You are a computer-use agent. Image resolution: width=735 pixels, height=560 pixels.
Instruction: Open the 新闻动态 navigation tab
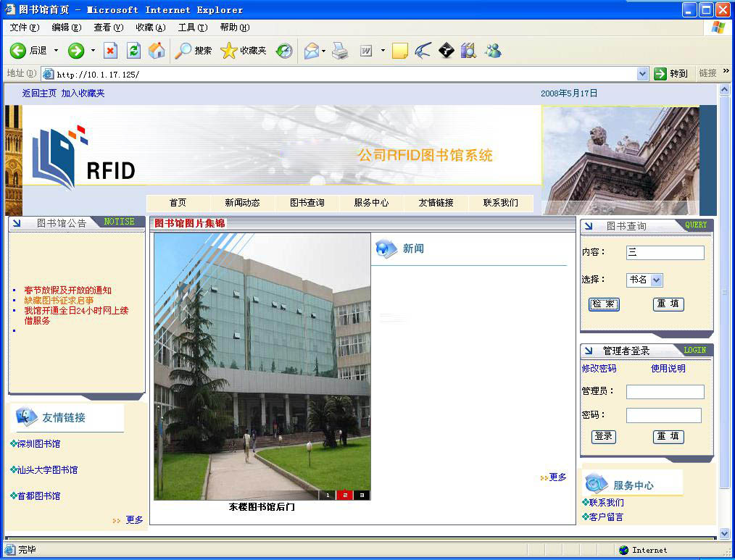pyautogui.click(x=242, y=203)
